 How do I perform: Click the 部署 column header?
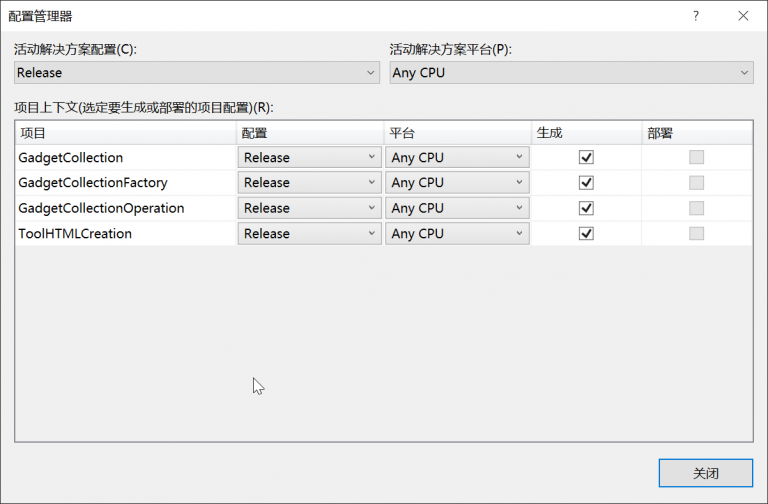tap(695, 132)
